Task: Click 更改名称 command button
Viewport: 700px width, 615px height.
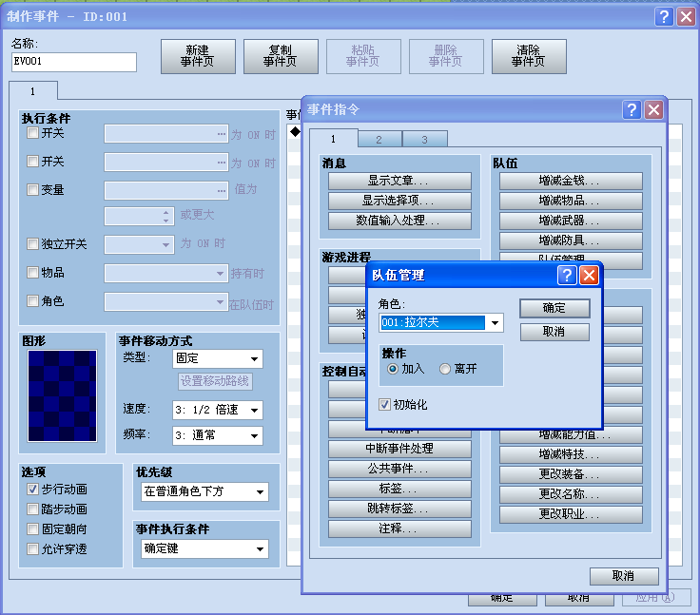Action: 571,494
